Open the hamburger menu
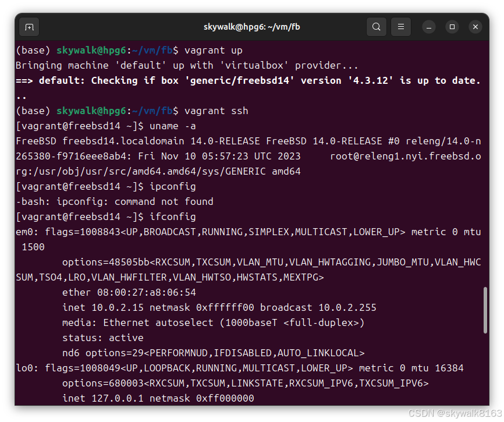The height and width of the screenshot is (422, 504). click(401, 27)
